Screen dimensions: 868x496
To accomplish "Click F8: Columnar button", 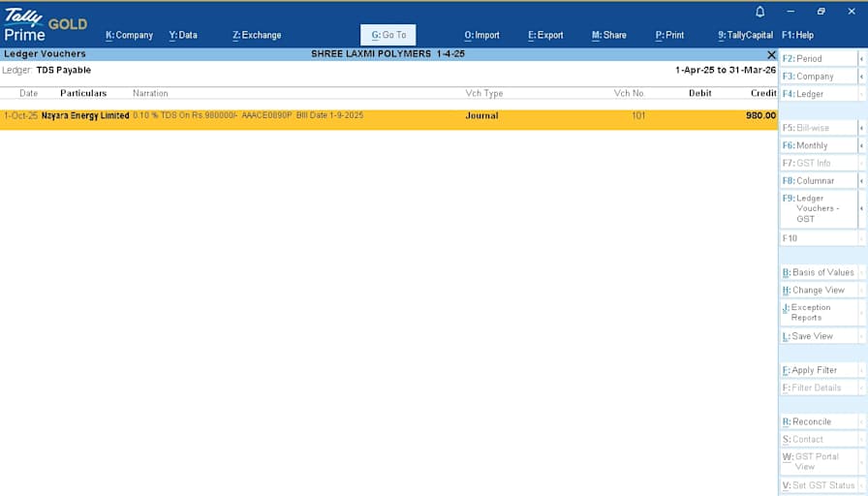I will (819, 181).
